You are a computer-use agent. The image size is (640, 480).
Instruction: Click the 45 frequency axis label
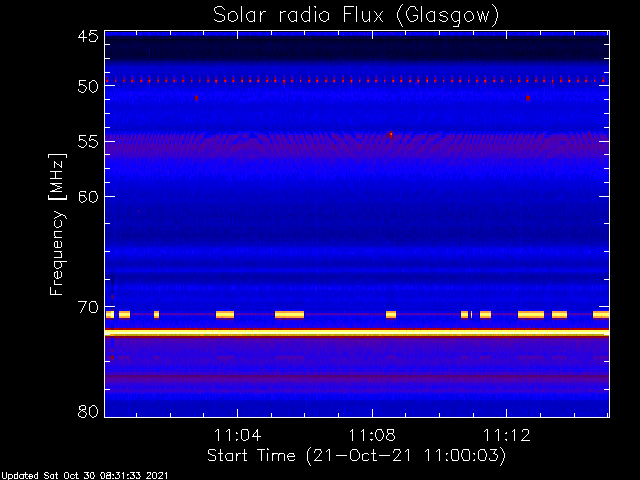tap(88, 36)
